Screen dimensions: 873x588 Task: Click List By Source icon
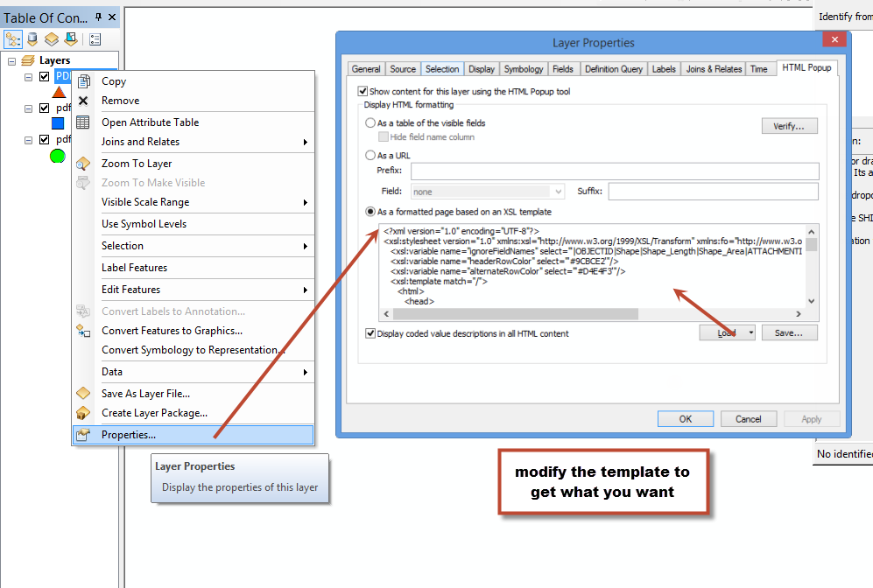pos(32,39)
